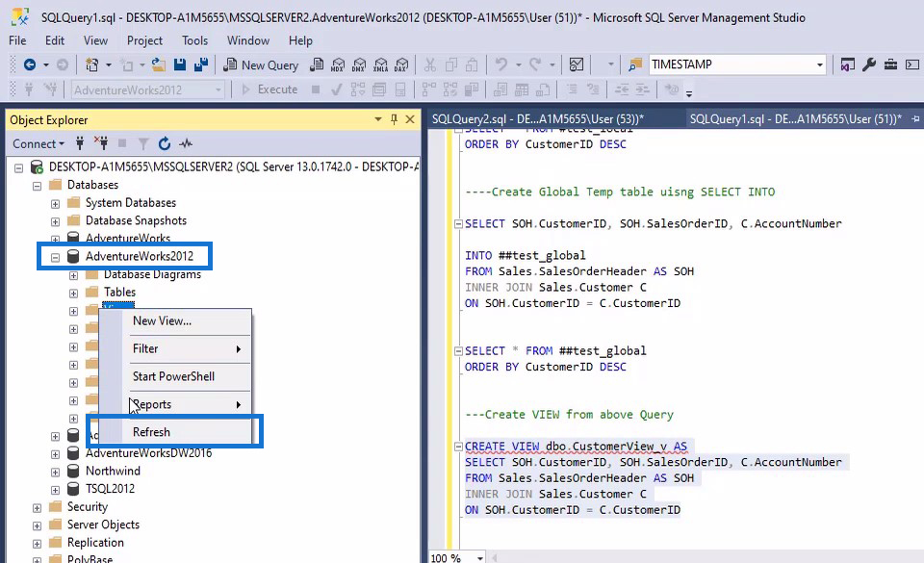
Task: Expand the Tables folder node
Action: pos(73,293)
